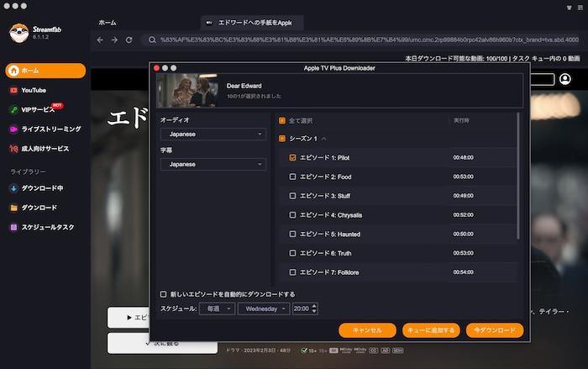
Task: Open YouTube in the sidebar
Action: click(x=34, y=90)
